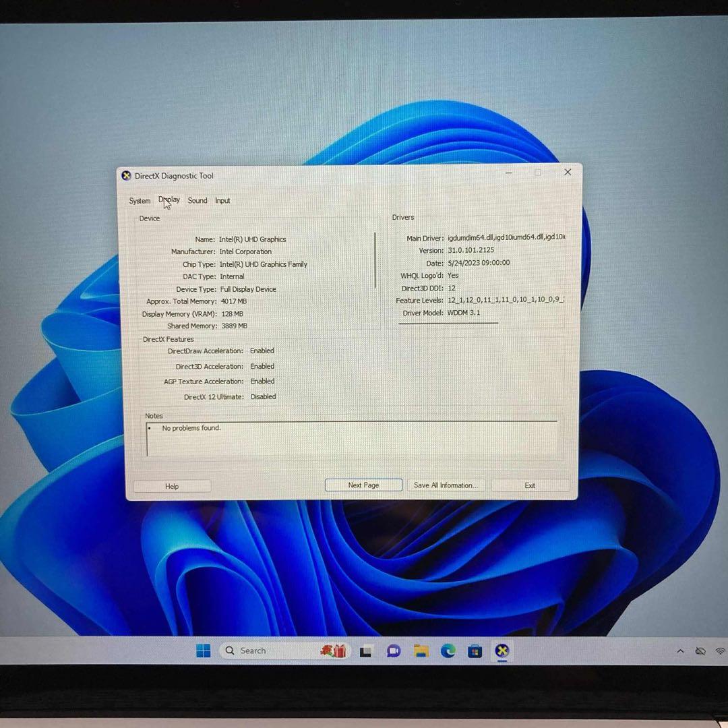Click the Wi-Fi icon in system tray
The width and height of the screenshot is (728, 728).
tap(720, 651)
